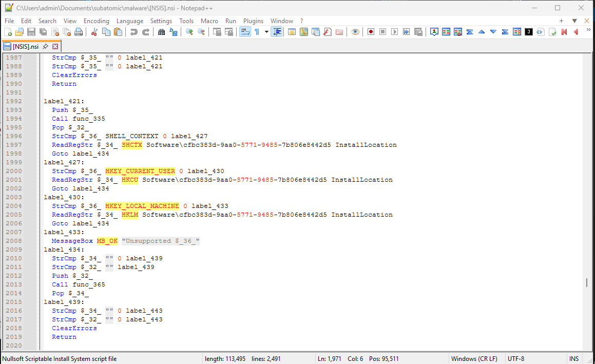Image resolution: width=595 pixels, height=364 pixels.
Task: Toggle Folder as Workspace panel
Action: (x=339, y=32)
